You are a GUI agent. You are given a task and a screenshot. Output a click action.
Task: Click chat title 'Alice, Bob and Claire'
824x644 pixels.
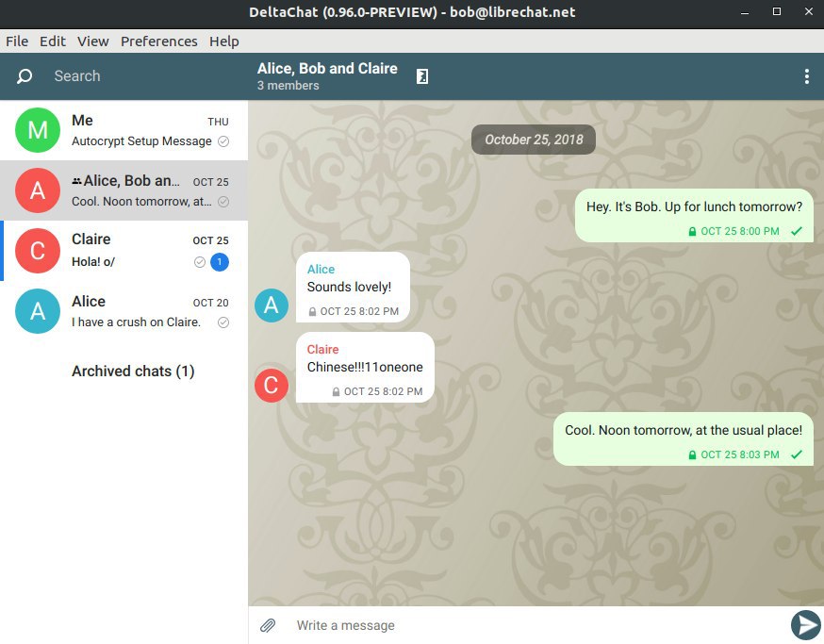coord(327,69)
